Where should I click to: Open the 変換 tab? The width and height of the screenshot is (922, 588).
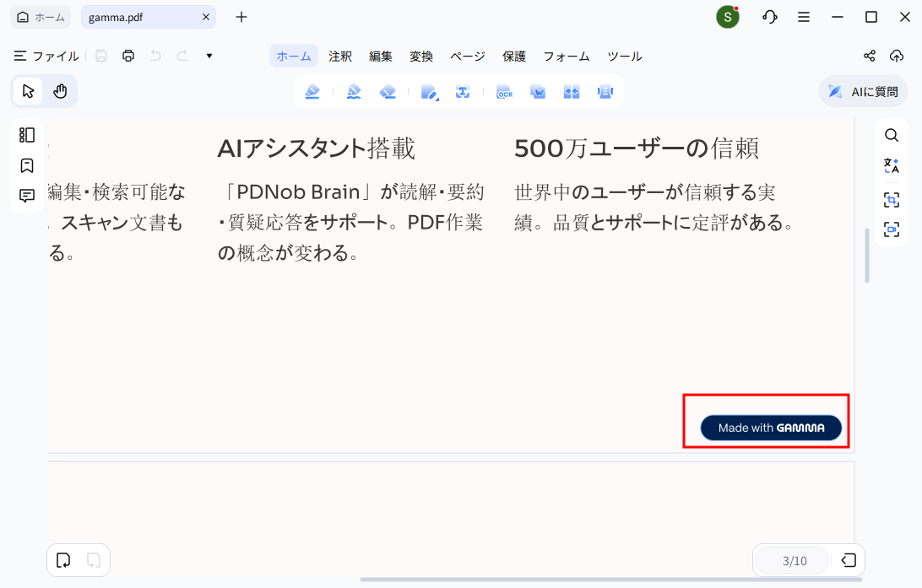coord(421,57)
